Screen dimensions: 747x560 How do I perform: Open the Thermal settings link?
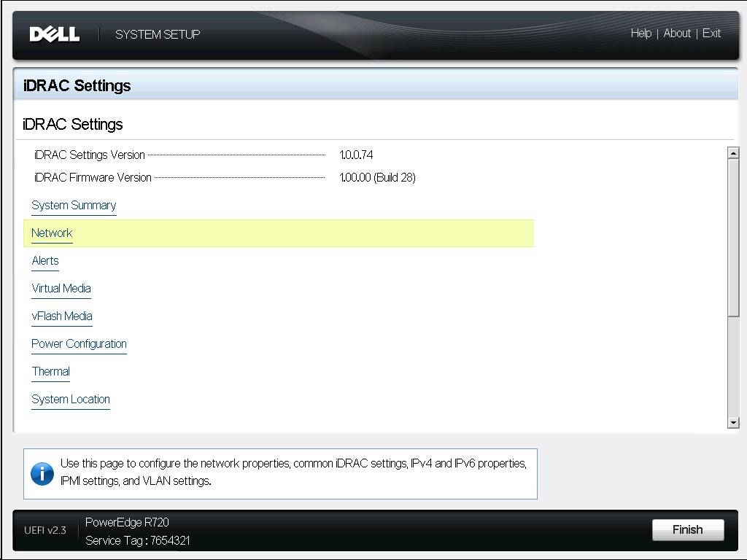tap(51, 371)
